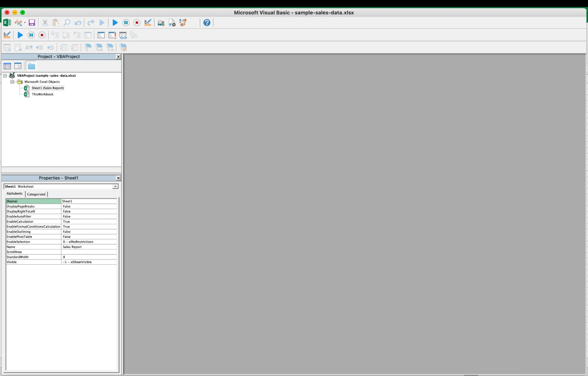Collapse the Microsoft Excel Objects folder

pos(12,82)
